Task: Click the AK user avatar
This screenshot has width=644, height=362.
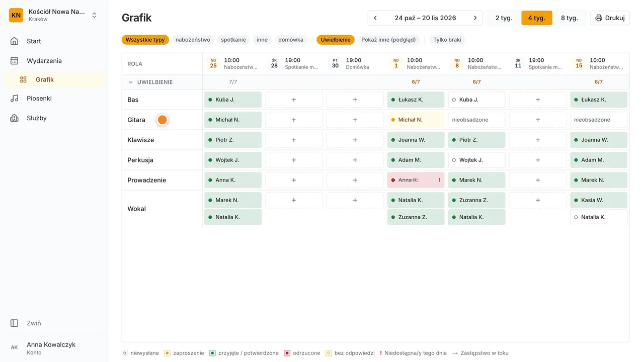Action: tap(15, 347)
